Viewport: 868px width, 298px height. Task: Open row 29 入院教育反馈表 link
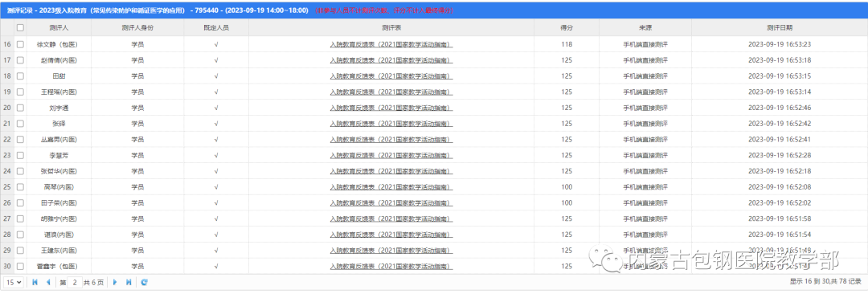pos(391,251)
